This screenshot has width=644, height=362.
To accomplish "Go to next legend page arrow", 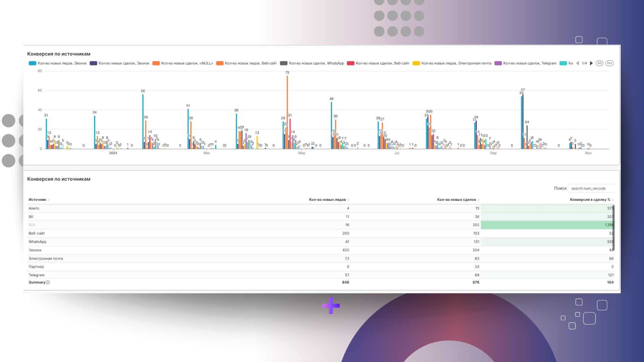I will [x=591, y=63].
